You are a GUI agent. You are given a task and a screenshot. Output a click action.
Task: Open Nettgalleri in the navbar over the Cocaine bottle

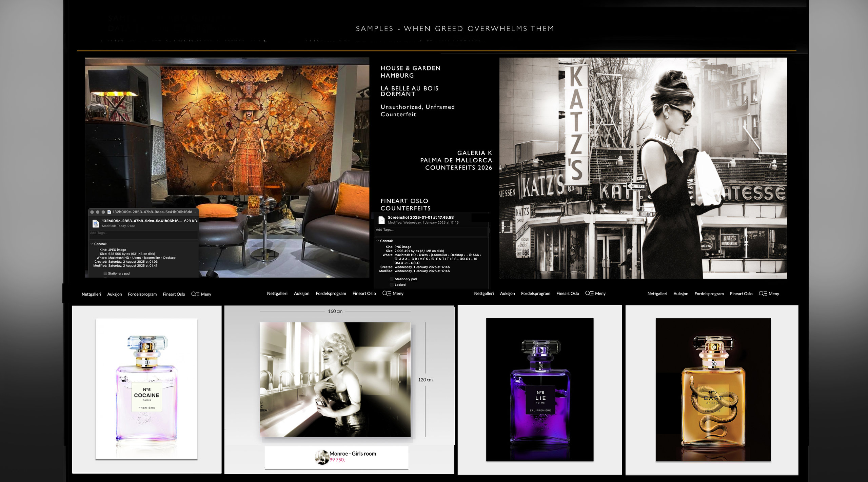tap(91, 294)
